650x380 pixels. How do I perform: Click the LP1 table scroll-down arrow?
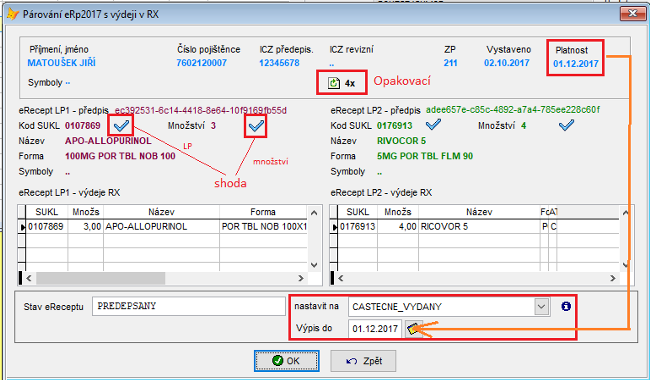(314, 265)
